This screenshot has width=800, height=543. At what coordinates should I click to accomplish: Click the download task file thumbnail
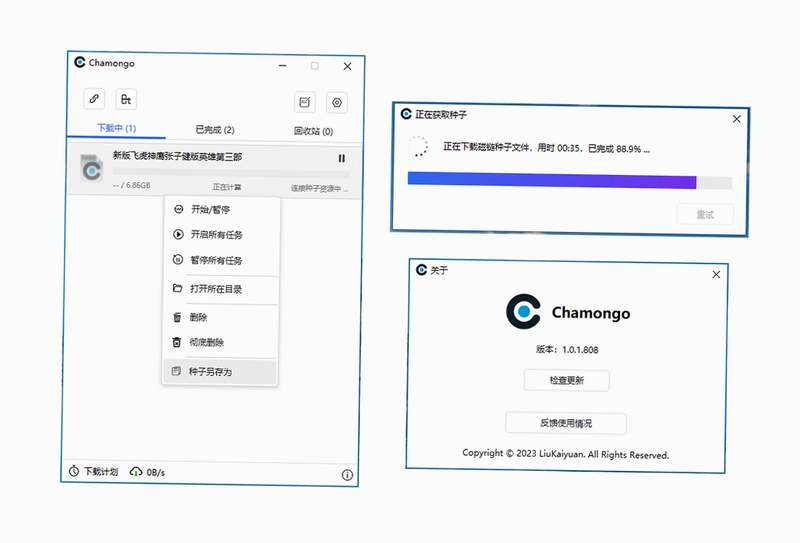click(x=91, y=169)
